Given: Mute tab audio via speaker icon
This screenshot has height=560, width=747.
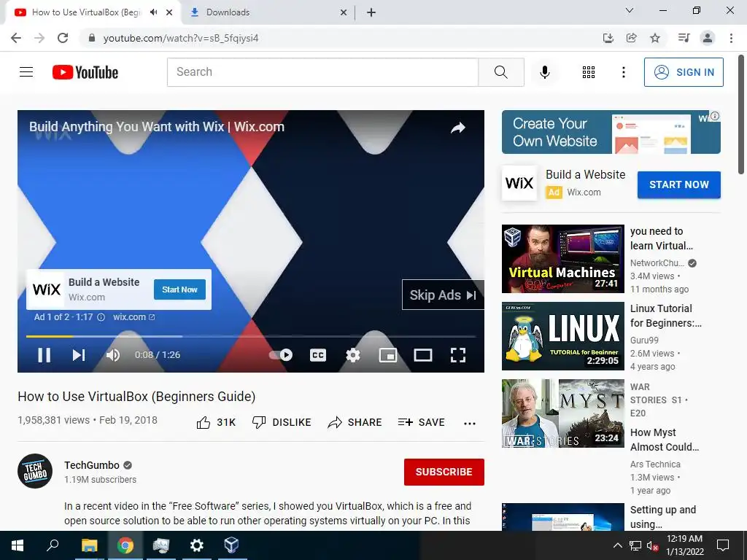Looking at the screenshot, I should pos(153,12).
